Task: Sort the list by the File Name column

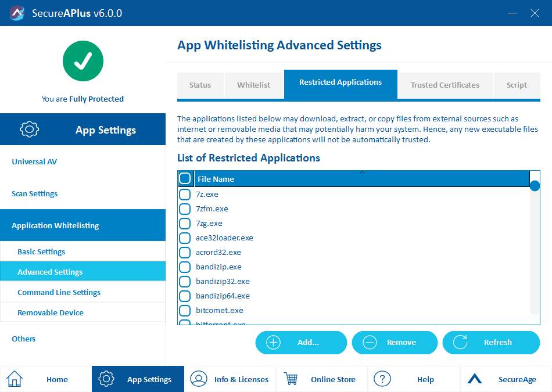Action: click(x=361, y=179)
